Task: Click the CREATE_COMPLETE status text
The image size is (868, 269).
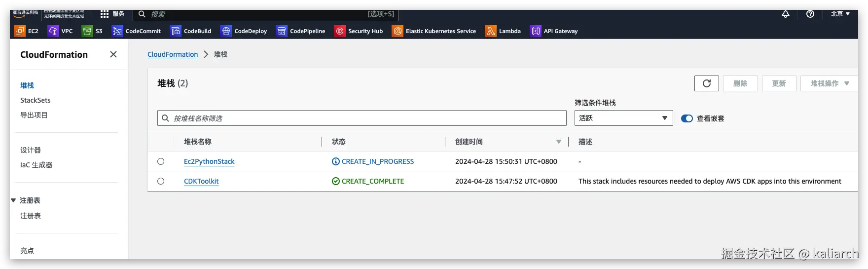Action: click(373, 181)
